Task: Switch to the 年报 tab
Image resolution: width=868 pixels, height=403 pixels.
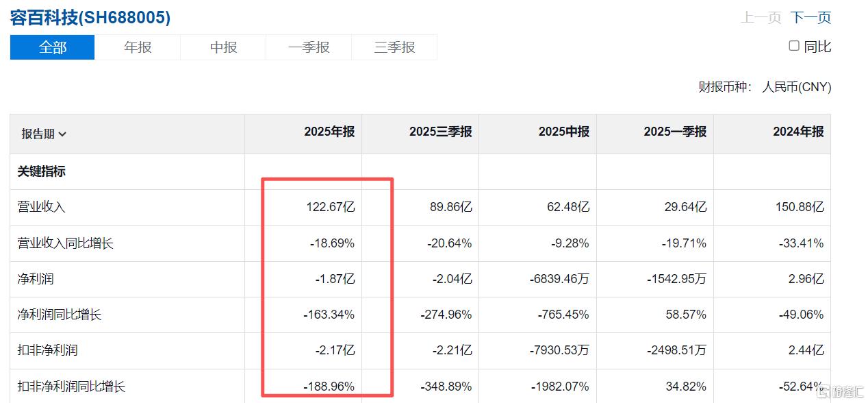Action: [x=138, y=47]
